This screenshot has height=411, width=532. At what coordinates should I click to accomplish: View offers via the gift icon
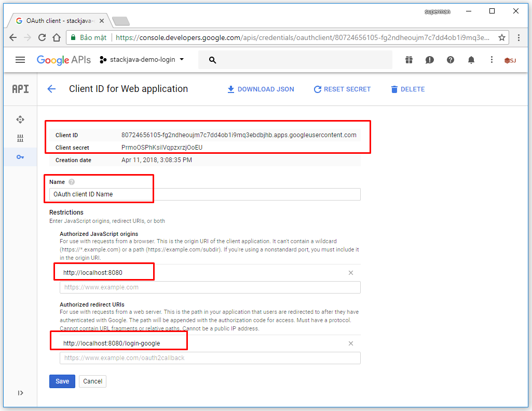(408, 60)
